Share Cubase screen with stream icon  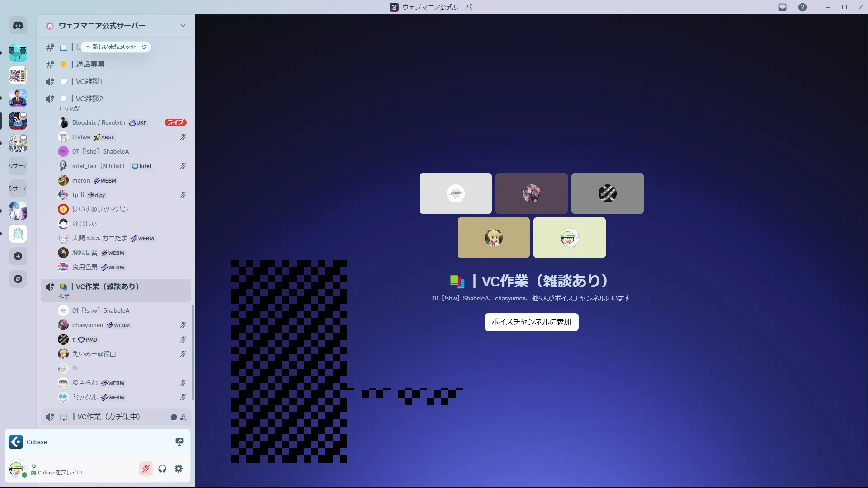(x=179, y=442)
